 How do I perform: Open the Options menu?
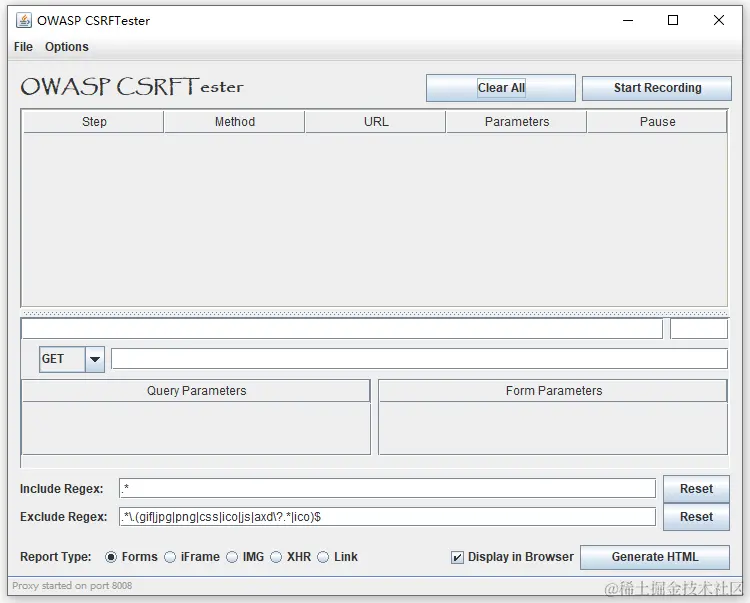(x=66, y=47)
